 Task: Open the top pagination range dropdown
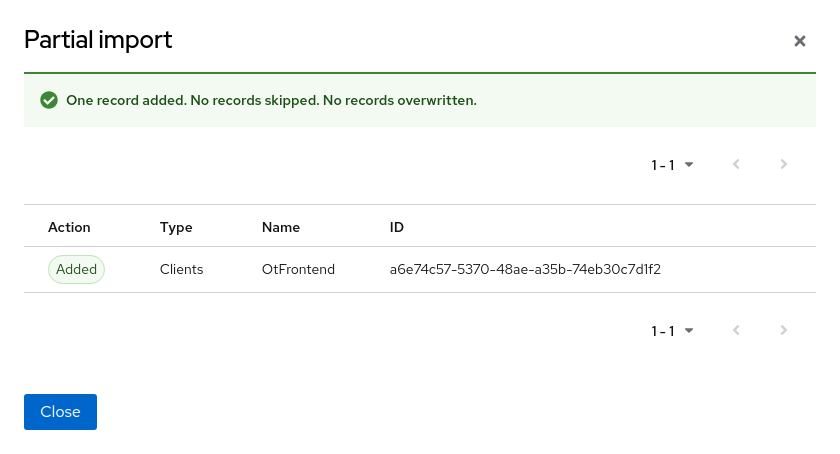(x=673, y=165)
